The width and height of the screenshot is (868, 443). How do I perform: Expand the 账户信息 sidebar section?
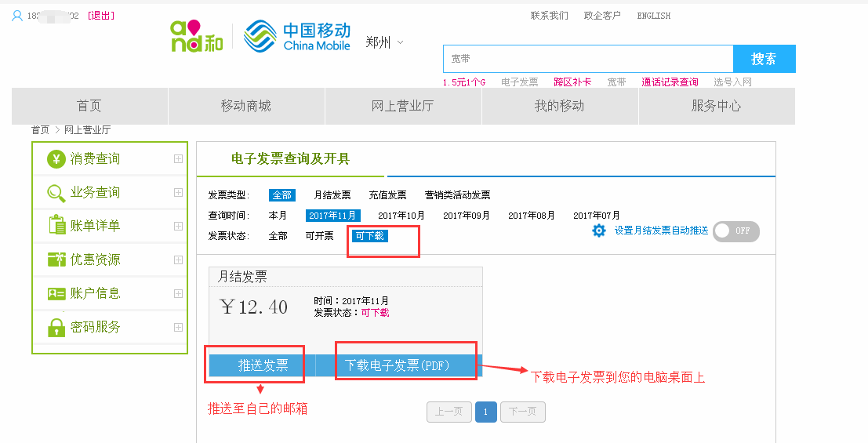click(178, 293)
